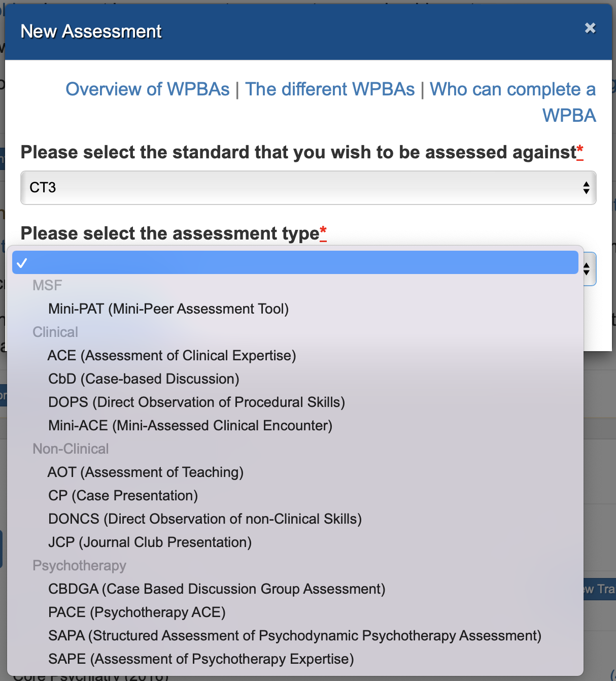Choose CBDGA Group Assessment option

click(217, 589)
